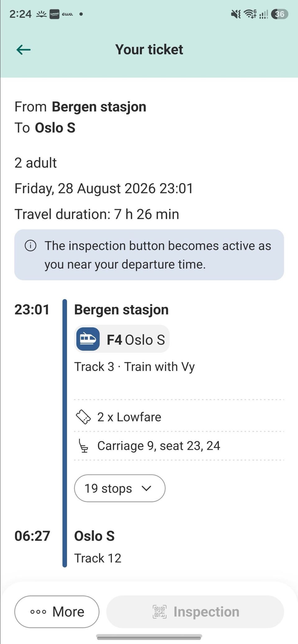Tap the Carriage 9, seat 23, 24 row
Viewport: 298px width, 644px height.
coord(179,446)
